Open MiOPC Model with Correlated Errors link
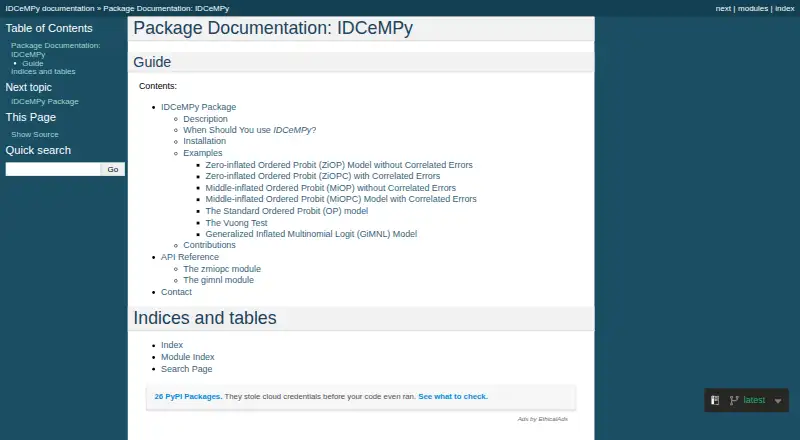 click(x=341, y=199)
